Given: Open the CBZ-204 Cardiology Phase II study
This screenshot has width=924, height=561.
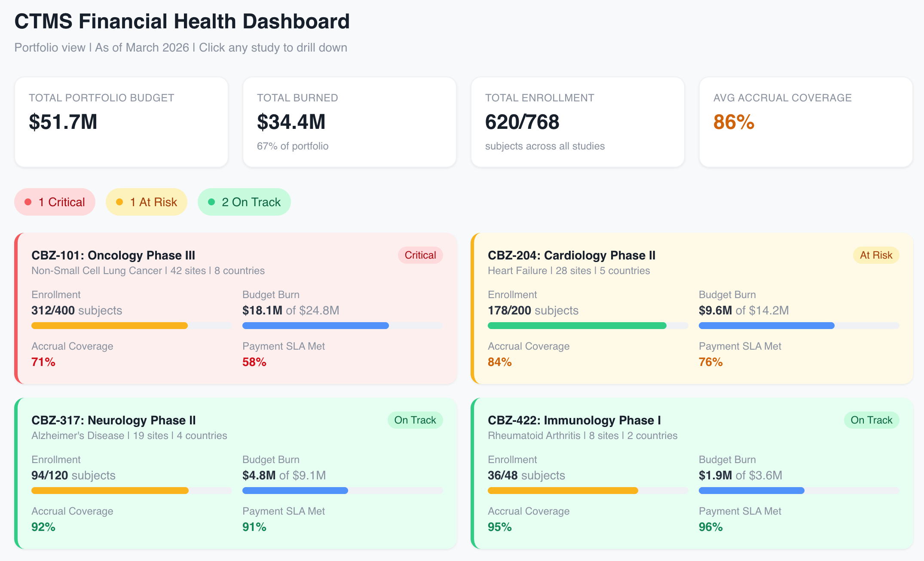Looking at the screenshot, I should (571, 256).
